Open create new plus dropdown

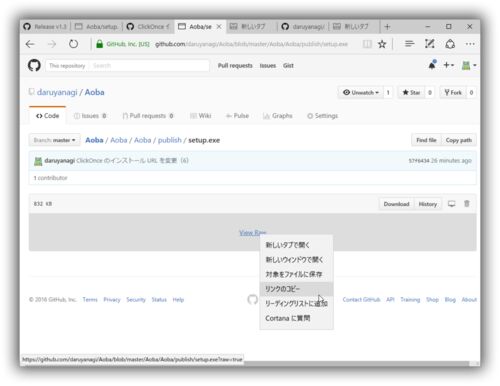[x=449, y=65]
